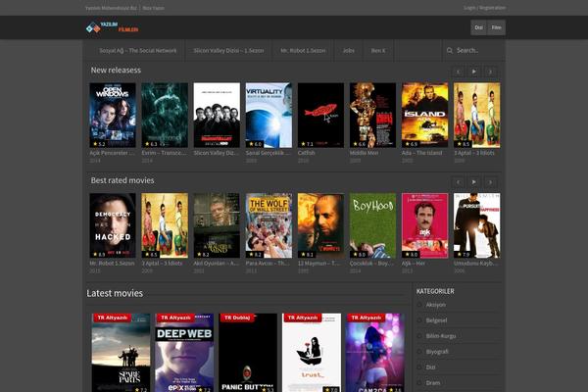Open the Boyhood poster
Viewport: 588px width, 392px height.
point(372,225)
